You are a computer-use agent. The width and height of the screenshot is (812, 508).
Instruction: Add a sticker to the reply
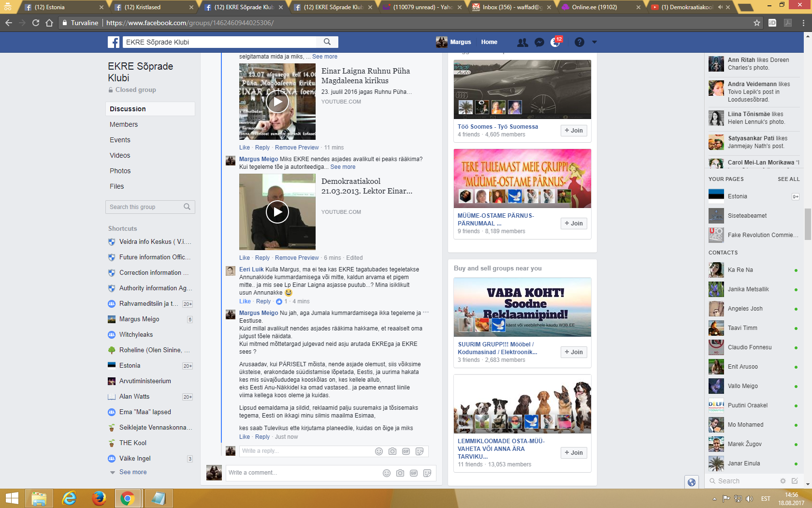point(420,451)
